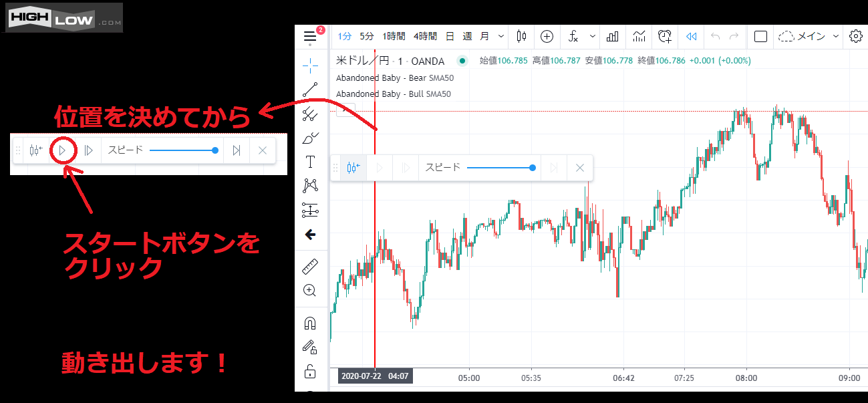Expand the timeframe dropdown after 月
Image resolution: width=868 pixels, height=403 pixels.
pyautogui.click(x=501, y=37)
